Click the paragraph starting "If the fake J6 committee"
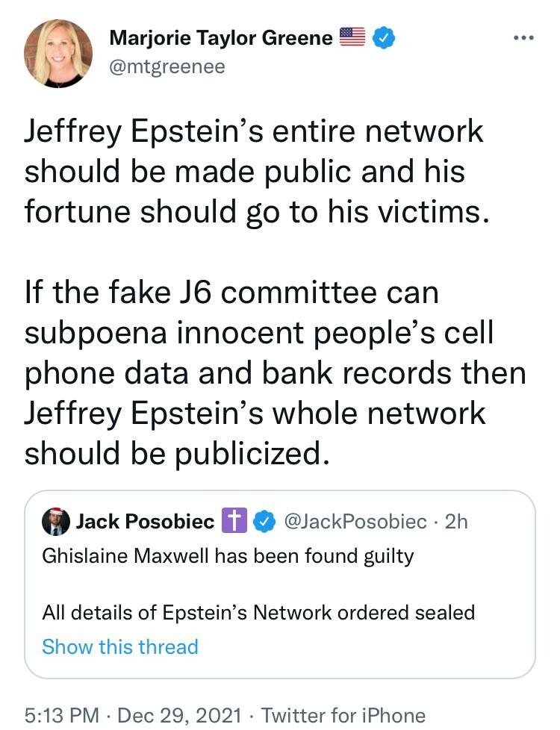560x730 pixels. [x=275, y=373]
